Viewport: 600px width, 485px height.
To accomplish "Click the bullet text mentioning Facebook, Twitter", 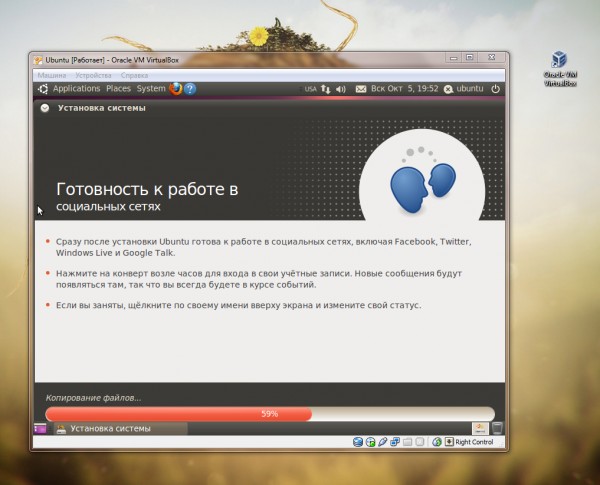I will [264, 247].
